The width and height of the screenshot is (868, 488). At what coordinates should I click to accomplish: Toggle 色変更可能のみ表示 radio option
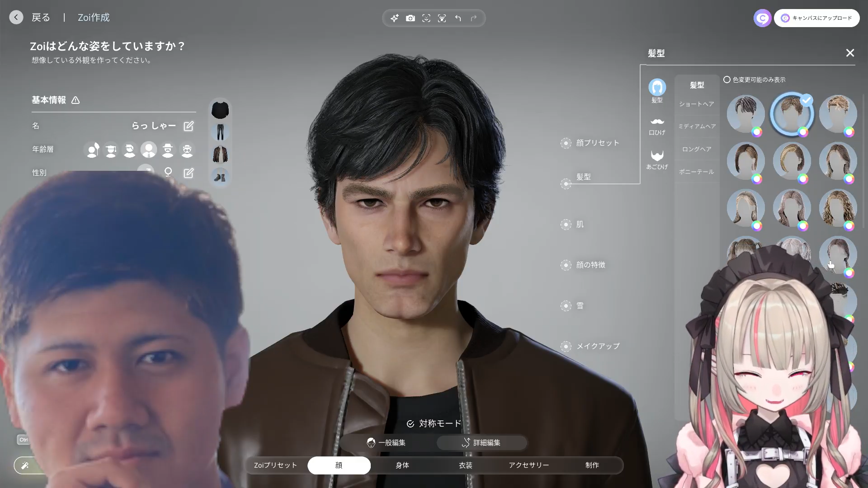click(727, 80)
